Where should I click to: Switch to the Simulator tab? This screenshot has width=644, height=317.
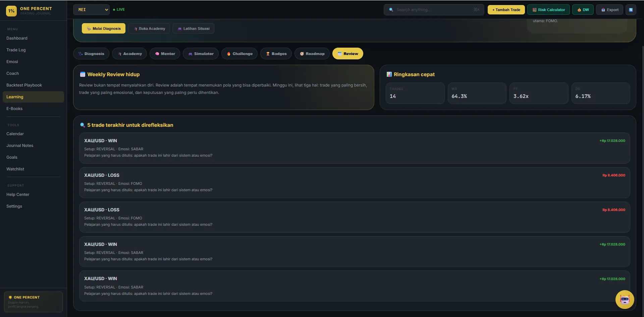point(201,54)
